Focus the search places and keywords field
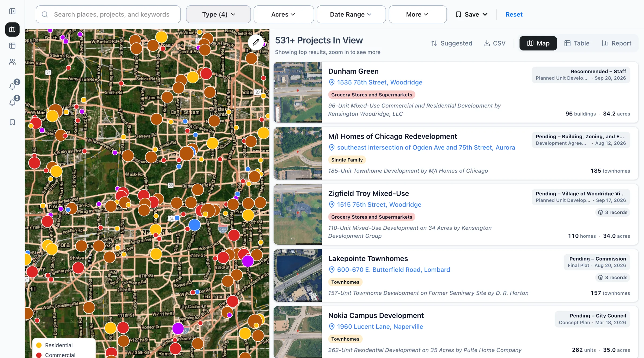This screenshot has height=358, width=644. (x=108, y=14)
